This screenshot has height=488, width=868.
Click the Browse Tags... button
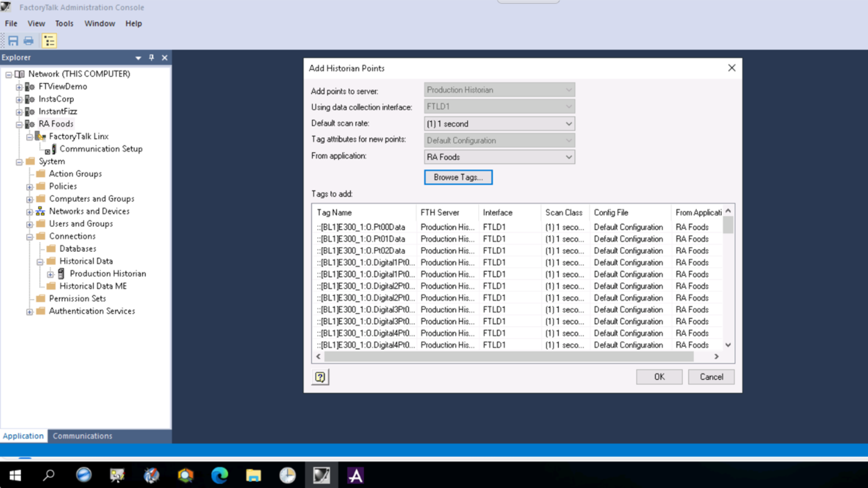(x=458, y=177)
